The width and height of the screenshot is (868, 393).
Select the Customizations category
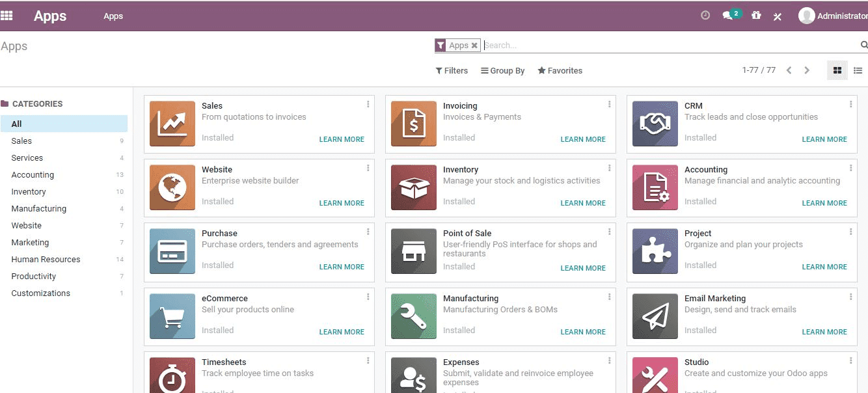(64, 293)
